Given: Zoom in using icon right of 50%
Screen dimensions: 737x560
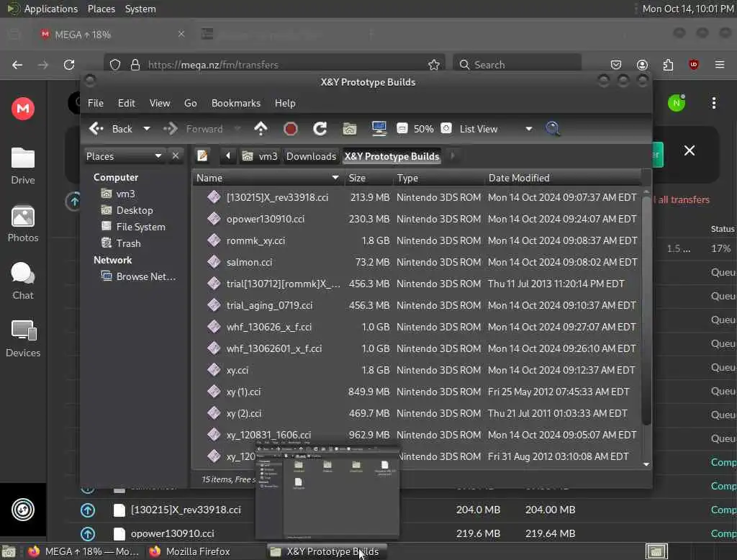Looking at the screenshot, I should (446, 128).
